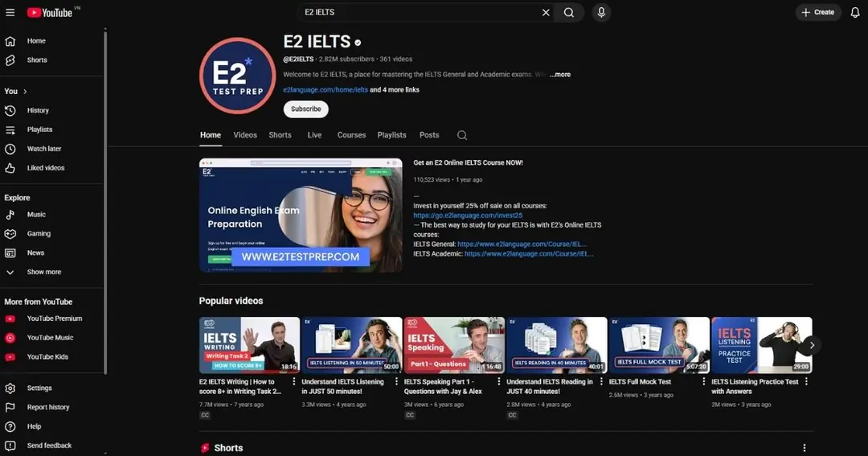This screenshot has height=456, width=868.
Task: Switch to the Live tab
Action: (x=314, y=135)
